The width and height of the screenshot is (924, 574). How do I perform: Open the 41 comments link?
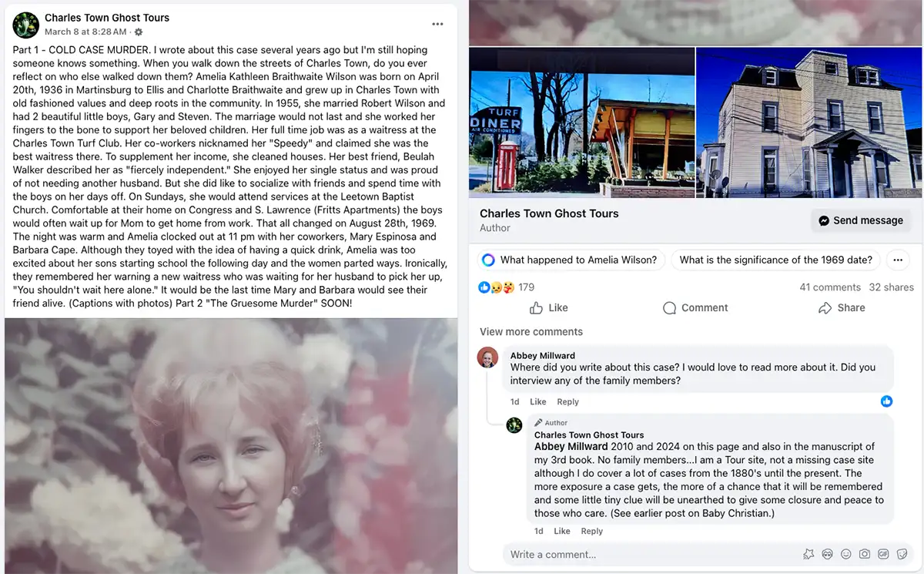pos(830,287)
